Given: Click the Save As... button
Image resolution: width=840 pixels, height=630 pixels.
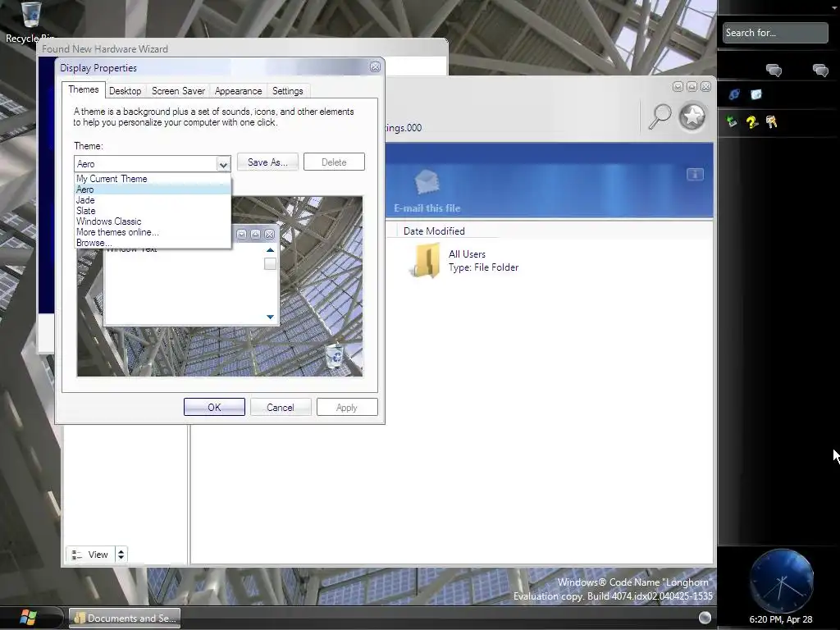Looking at the screenshot, I should (267, 162).
